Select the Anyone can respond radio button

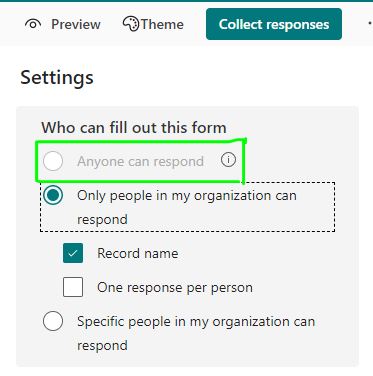53,161
